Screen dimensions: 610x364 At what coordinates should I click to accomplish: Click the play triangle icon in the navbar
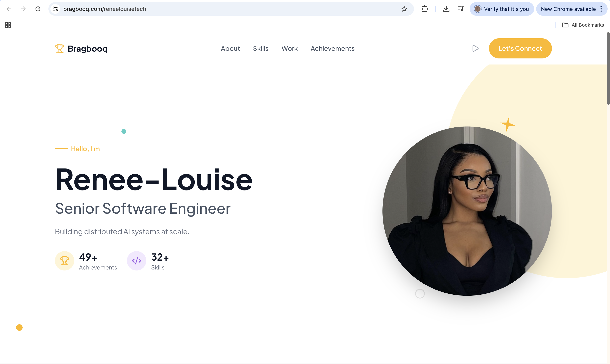pos(475,48)
